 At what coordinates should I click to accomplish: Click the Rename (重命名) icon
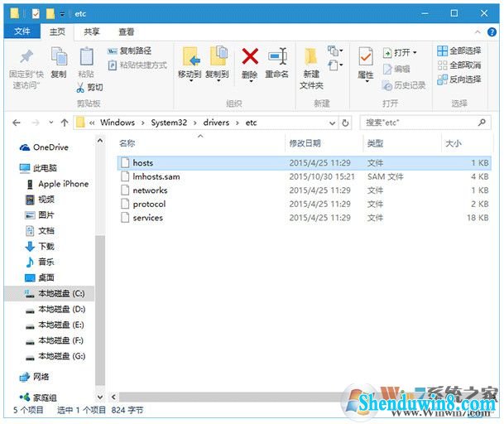277,56
